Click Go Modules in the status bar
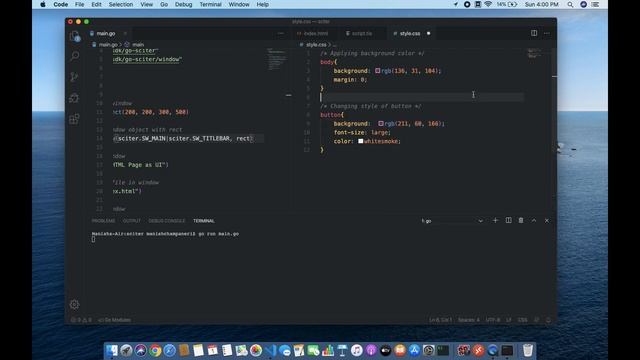640x360 pixels. click(115, 320)
